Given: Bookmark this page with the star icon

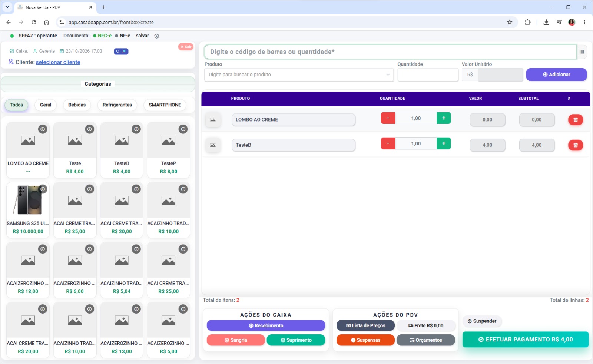Looking at the screenshot, I should [510, 22].
